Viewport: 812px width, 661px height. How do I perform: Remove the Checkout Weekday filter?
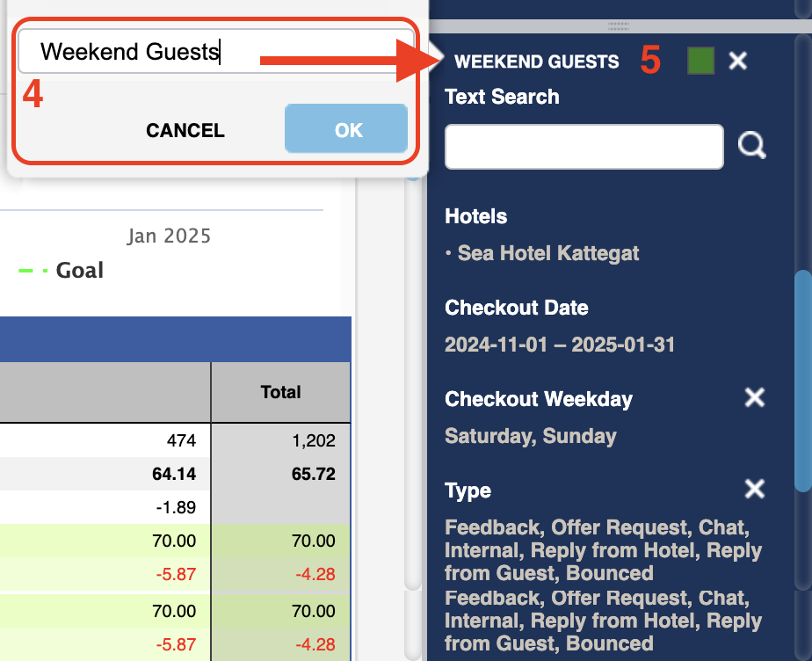point(755,398)
